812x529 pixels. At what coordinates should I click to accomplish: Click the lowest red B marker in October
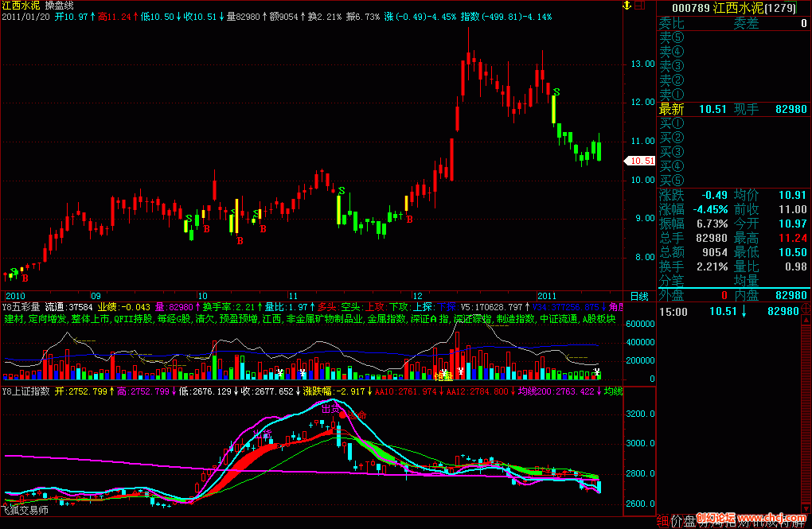(x=240, y=241)
